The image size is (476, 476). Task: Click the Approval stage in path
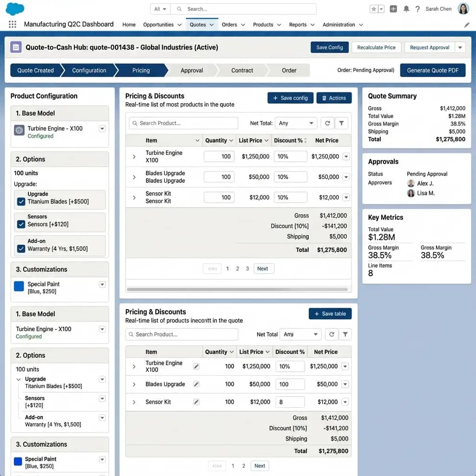pyautogui.click(x=192, y=70)
